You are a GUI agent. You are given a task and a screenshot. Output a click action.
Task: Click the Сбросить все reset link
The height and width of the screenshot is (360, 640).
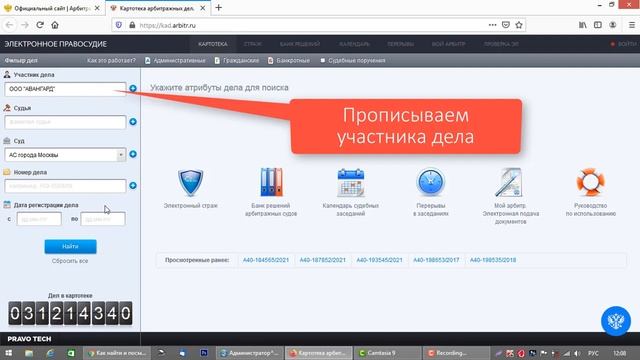coord(70,261)
